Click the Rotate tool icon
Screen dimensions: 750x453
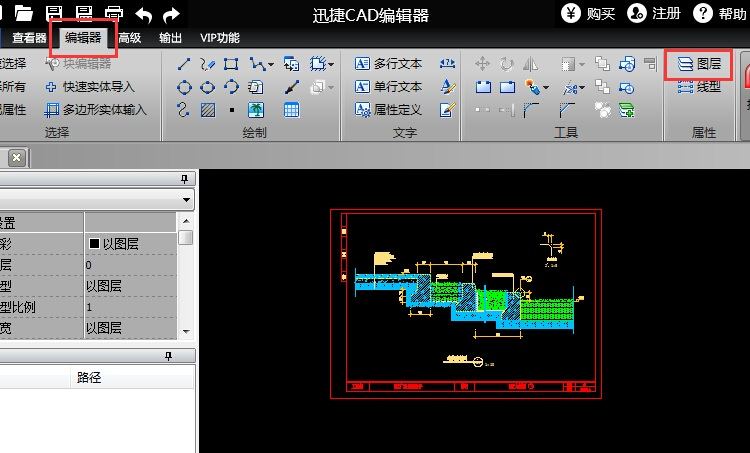(507, 64)
